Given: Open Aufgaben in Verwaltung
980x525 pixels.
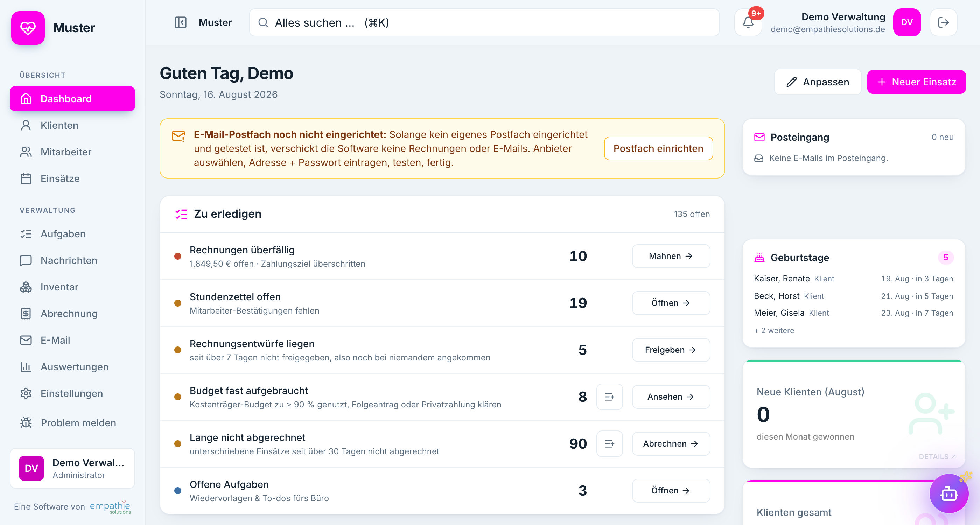Looking at the screenshot, I should (72, 234).
